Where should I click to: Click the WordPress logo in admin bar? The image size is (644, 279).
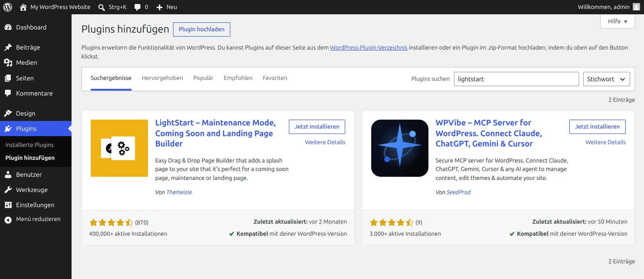coord(8,7)
